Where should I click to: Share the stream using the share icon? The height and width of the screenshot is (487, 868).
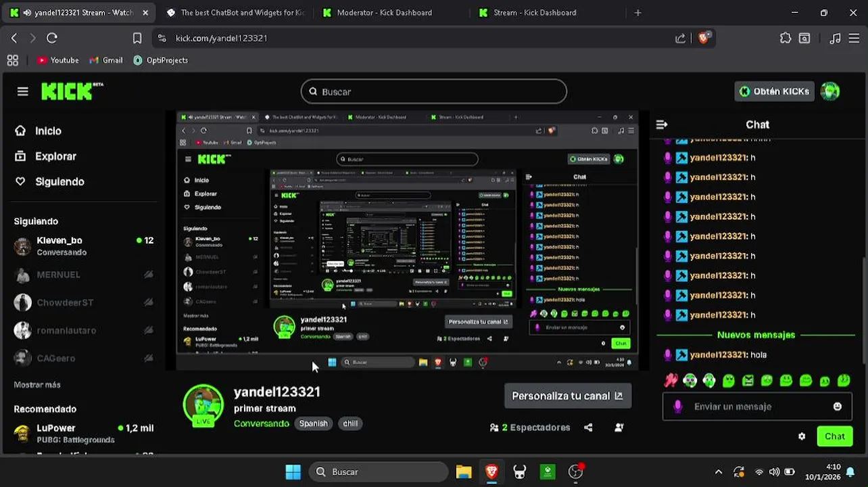[588, 427]
